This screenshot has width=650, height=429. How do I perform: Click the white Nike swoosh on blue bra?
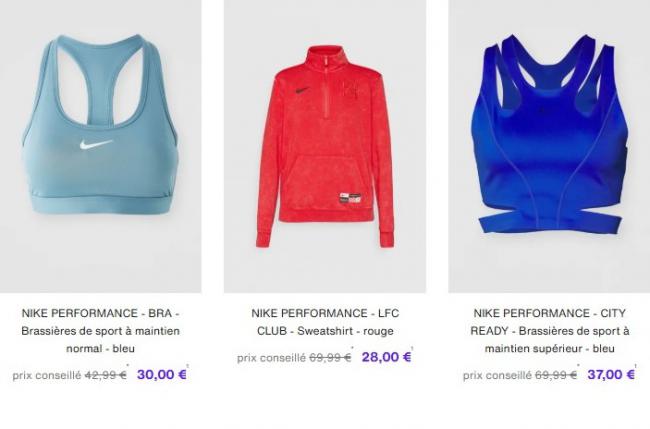96,145
